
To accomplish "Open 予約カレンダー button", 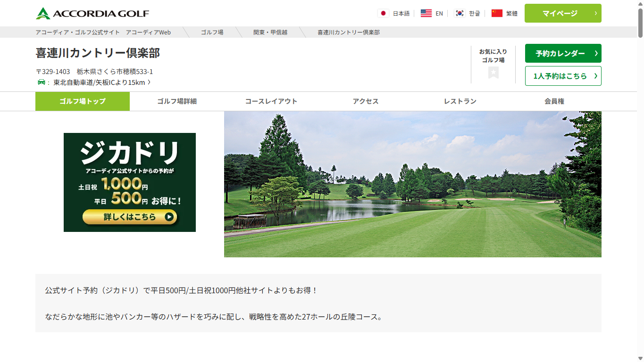I will [563, 53].
